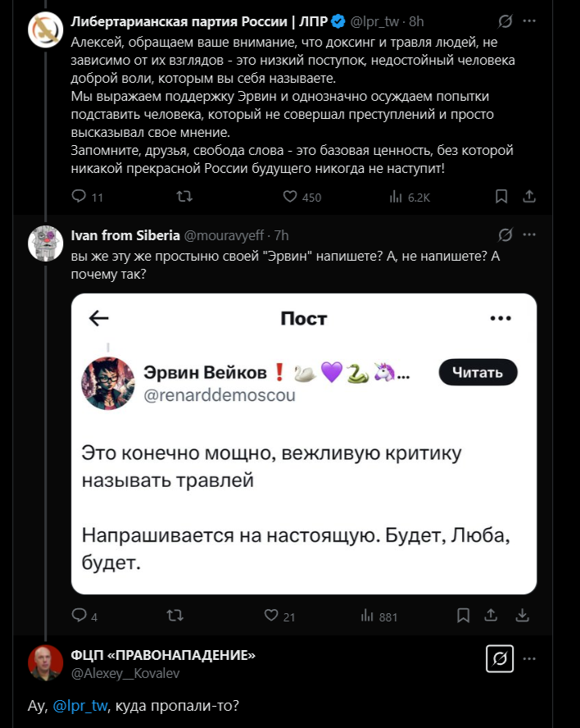Retweet Ivan from Siberia's reply

click(x=174, y=616)
